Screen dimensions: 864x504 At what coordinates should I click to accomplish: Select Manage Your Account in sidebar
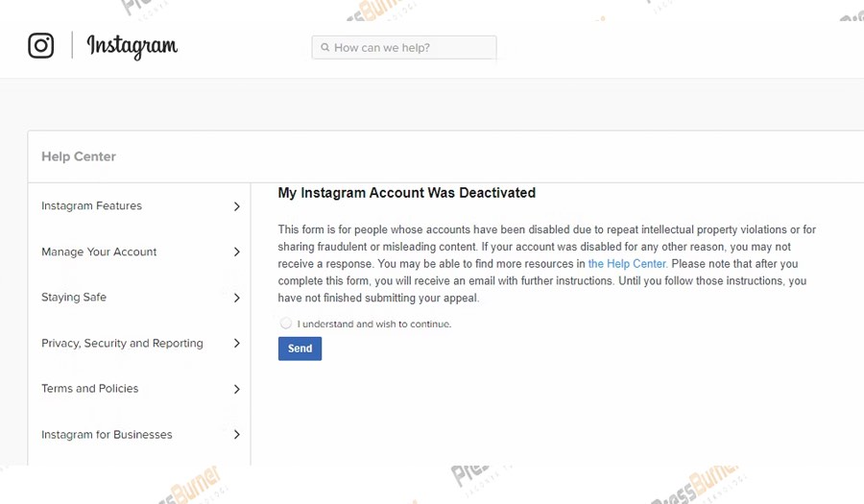point(99,252)
